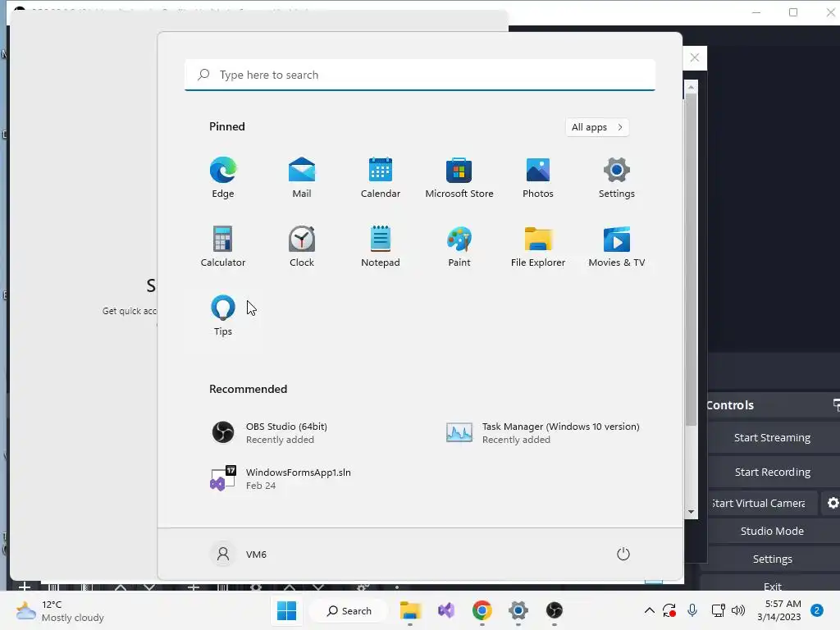This screenshot has height=630, width=840.
Task: Launch the Photos app
Action: (538, 177)
